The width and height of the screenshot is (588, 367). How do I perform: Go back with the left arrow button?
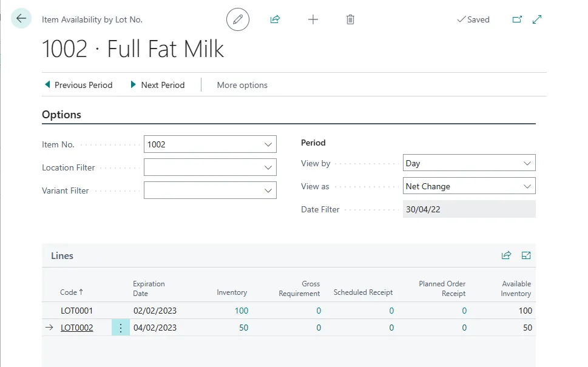[x=21, y=18]
